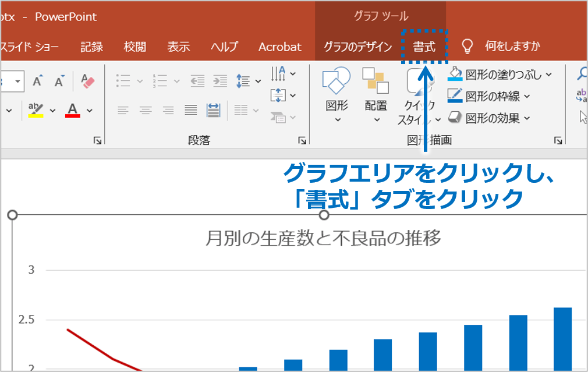This screenshot has width=588, height=372.
Task: Clear all formatting with the eraser A icon
Action: coord(88,81)
